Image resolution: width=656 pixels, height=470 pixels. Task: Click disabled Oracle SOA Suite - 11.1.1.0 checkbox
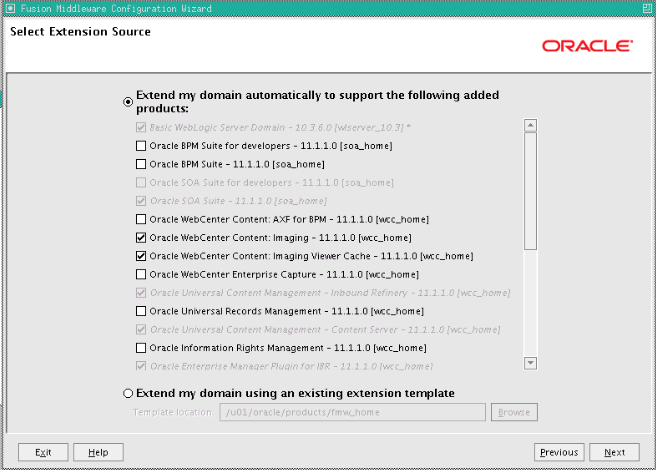click(141, 201)
